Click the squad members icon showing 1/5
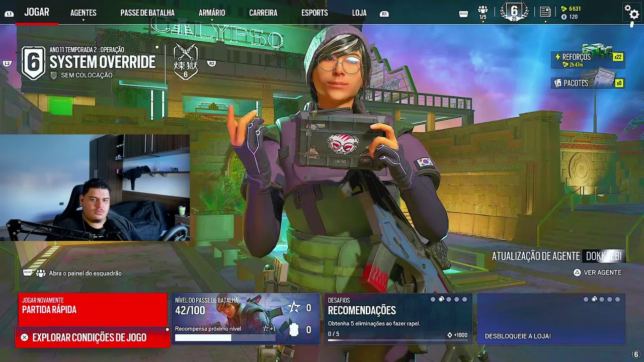The height and width of the screenshot is (362, 644). click(483, 12)
